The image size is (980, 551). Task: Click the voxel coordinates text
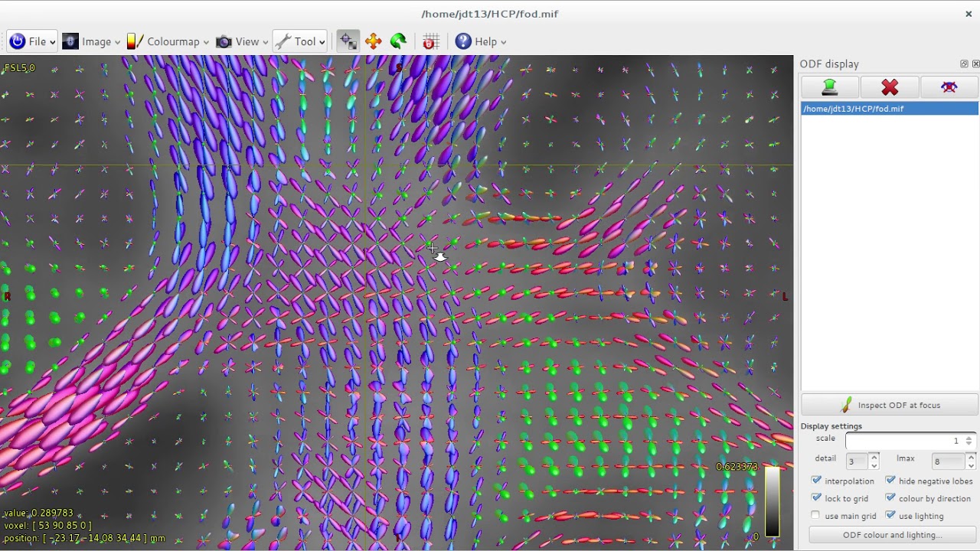pyautogui.click(x=47, y=526)
